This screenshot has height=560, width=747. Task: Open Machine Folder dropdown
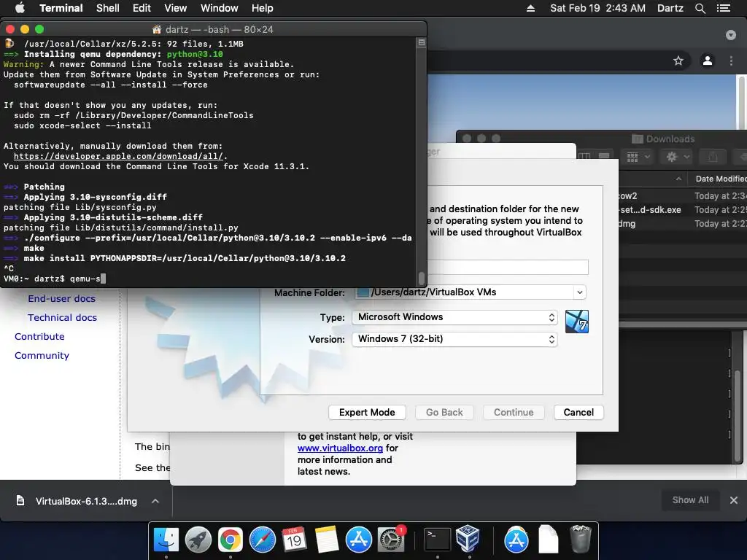580,292
